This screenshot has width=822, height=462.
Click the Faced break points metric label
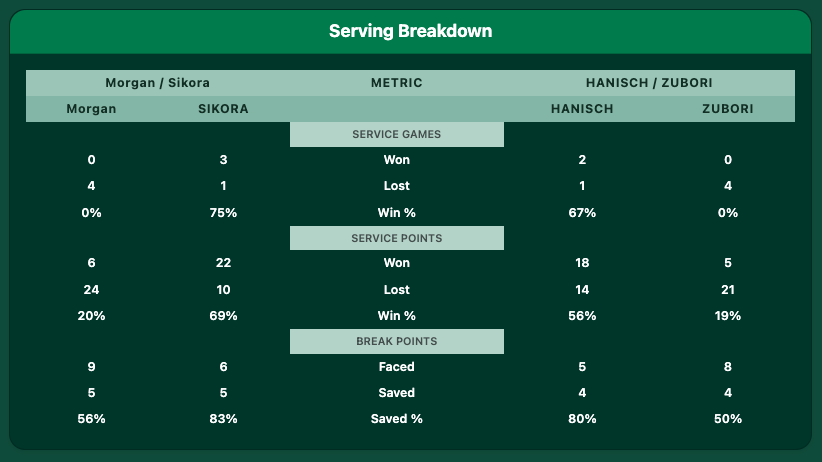[397, 367]
